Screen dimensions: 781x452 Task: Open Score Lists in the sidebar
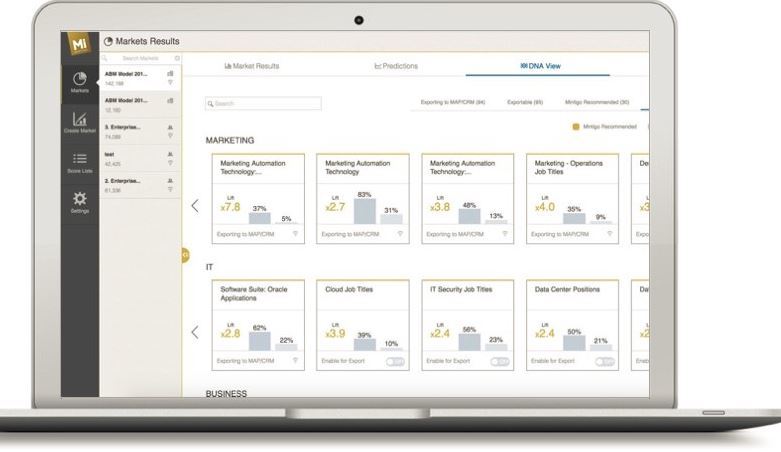(80, 163)
